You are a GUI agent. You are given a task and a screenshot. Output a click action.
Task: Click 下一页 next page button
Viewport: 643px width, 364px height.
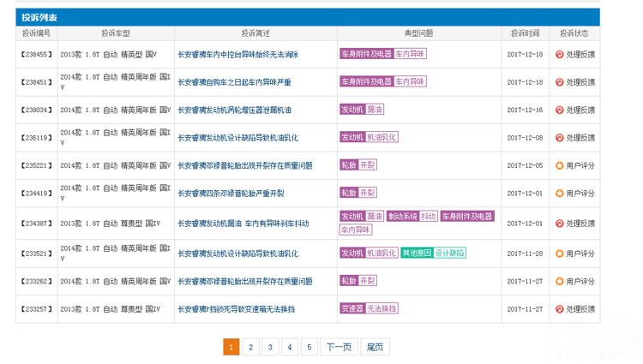[340, 347]
